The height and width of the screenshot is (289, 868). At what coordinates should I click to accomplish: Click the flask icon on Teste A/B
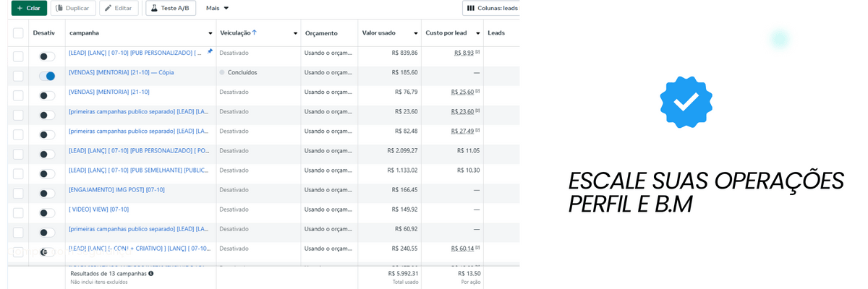point(154,8)
